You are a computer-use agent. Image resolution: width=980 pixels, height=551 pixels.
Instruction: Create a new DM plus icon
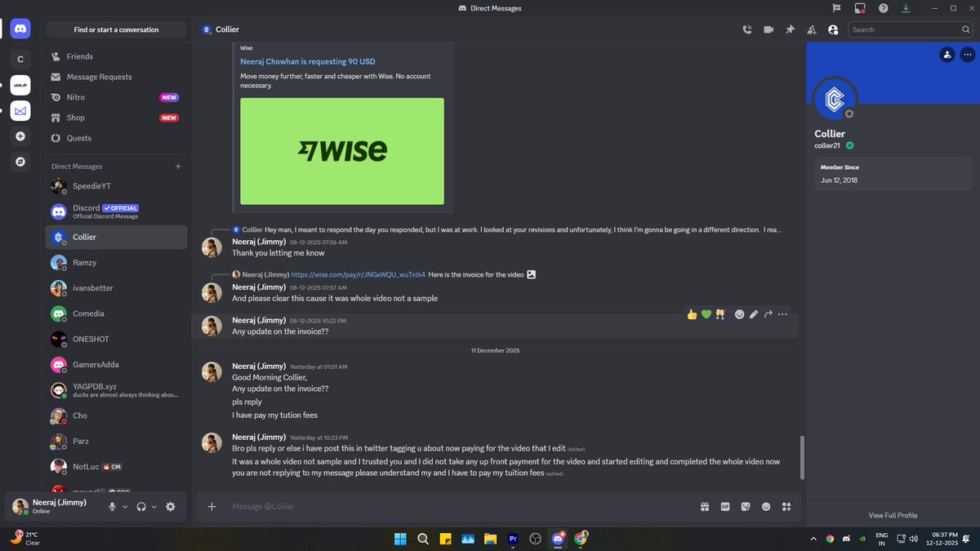pyautogui.click(x=178, y=166)
